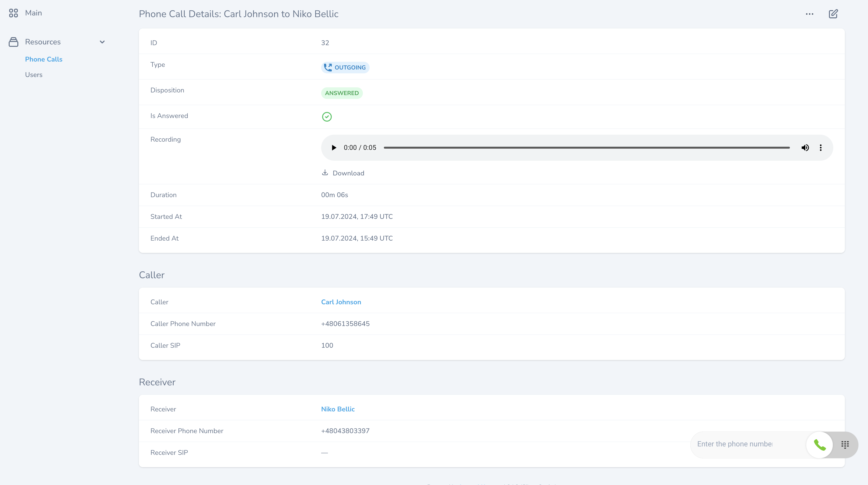Screen dimensions: 868x485
Task: Click the download arrow icon
Action: point(325,173)
